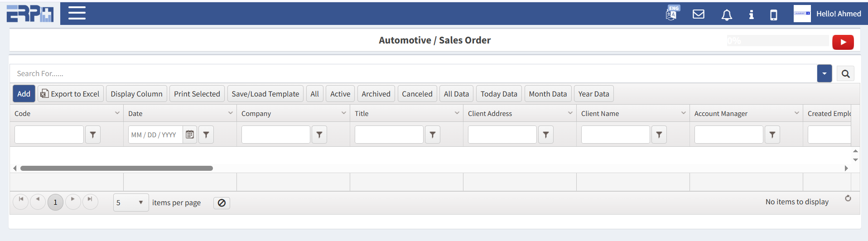Click the mobile phone icon

[x=773, y=15]
